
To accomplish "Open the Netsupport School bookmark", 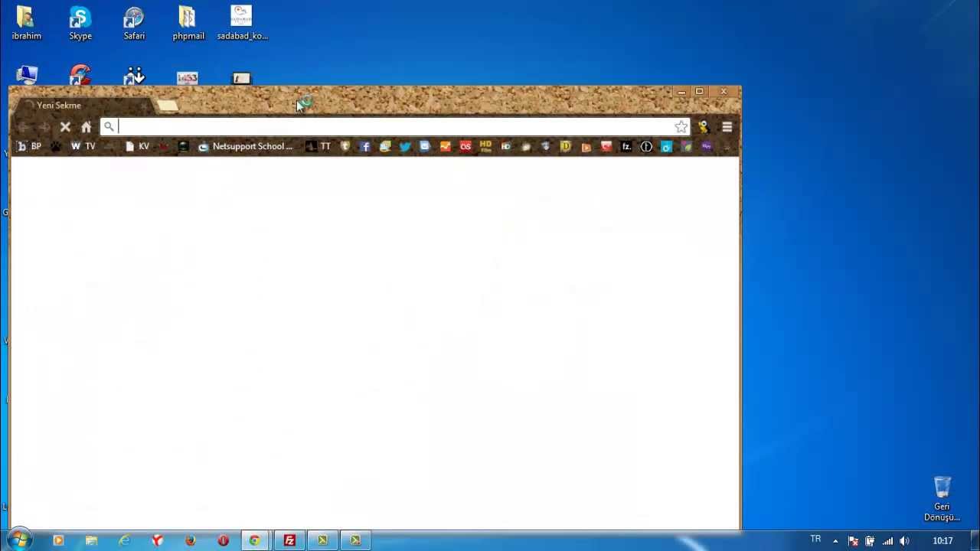I will (x=245, y=146).
